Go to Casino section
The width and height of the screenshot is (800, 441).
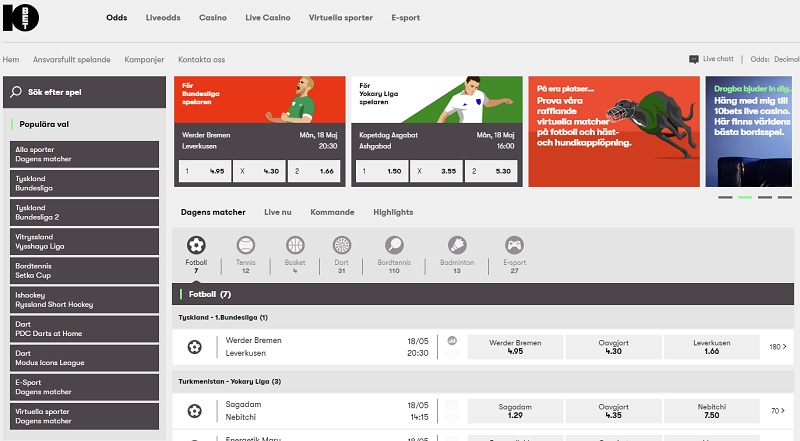pos(213,17)
